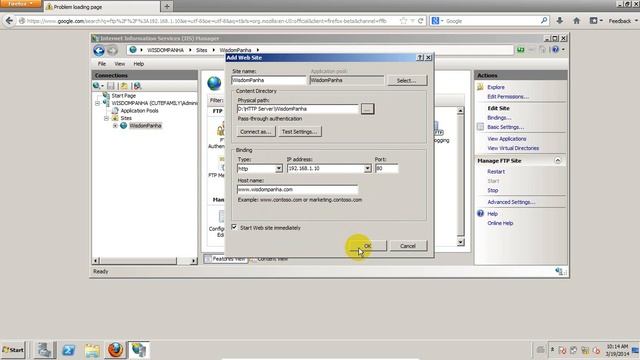The height and width of the screenshot is (360, 640).
Task: Click the Port input field
Action: click(386, 169)
